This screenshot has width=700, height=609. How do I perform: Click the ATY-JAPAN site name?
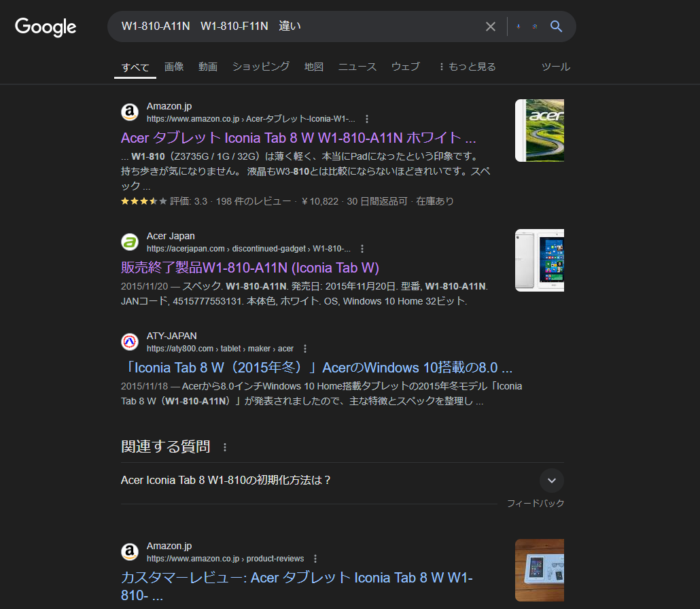(x=172, y=336)
